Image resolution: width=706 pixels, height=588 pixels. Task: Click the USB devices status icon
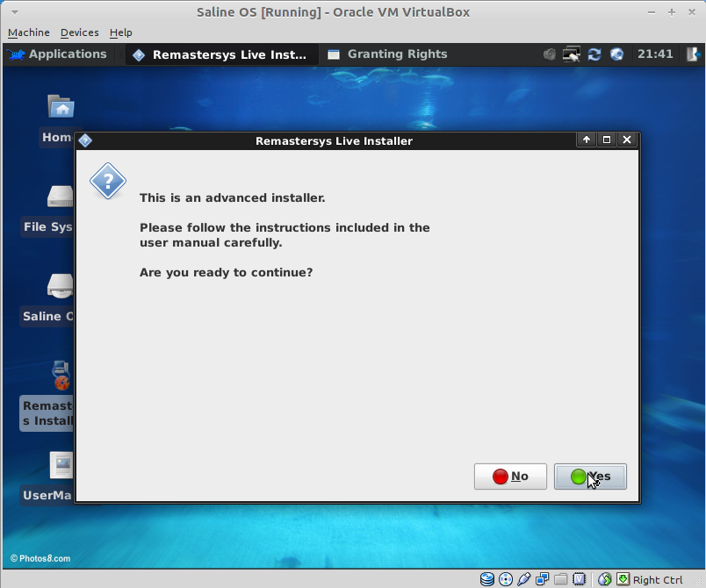click(x=523, y=579)
